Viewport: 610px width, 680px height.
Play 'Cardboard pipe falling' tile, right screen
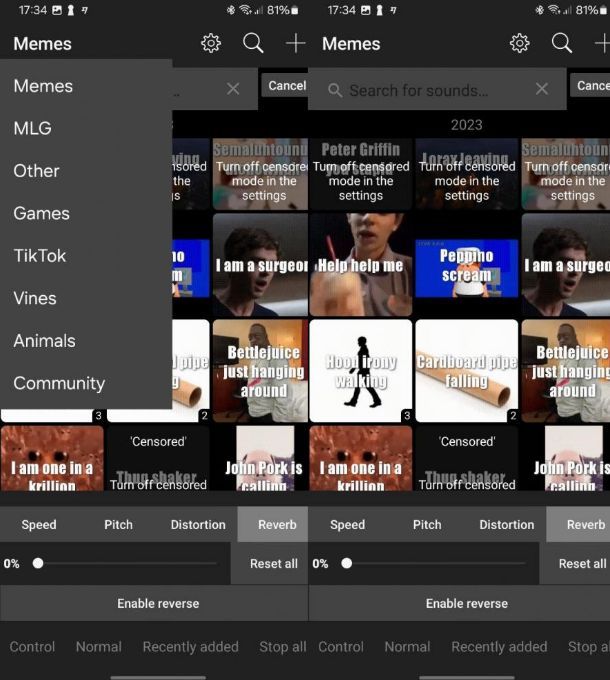point(466,371)
